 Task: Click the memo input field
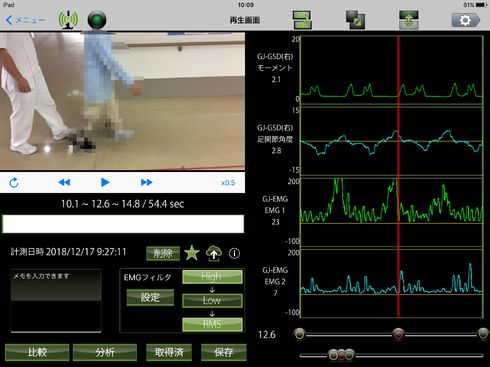(x=56, y=300)
